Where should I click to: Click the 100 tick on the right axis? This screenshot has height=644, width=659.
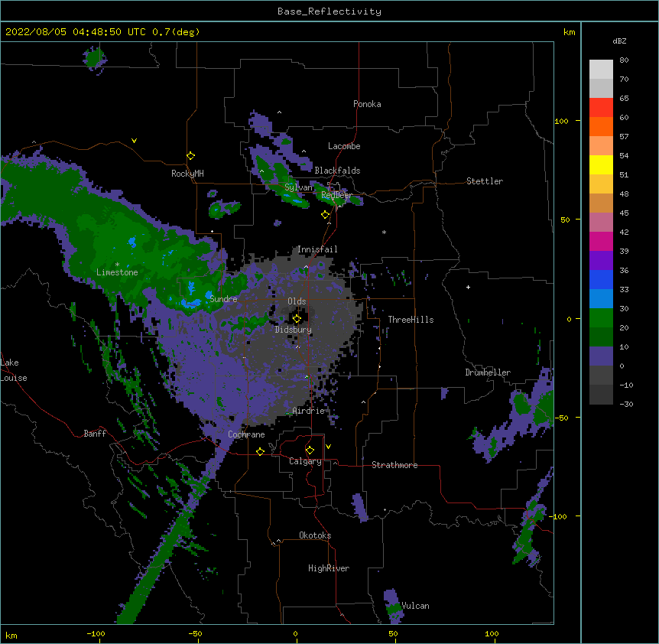click(x=561, y=121)
